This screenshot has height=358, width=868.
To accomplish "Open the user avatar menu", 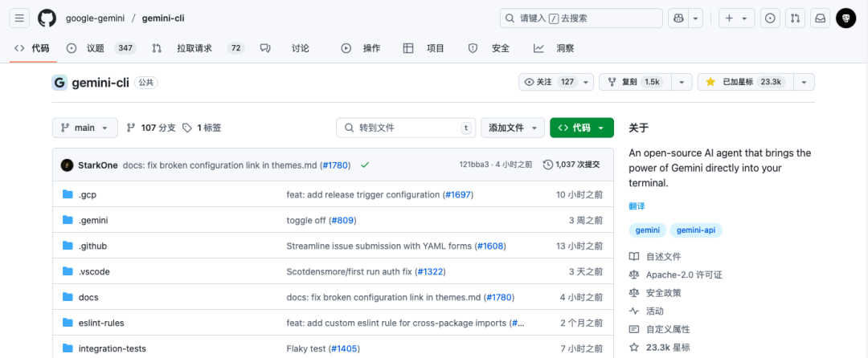I will (845, 18).
